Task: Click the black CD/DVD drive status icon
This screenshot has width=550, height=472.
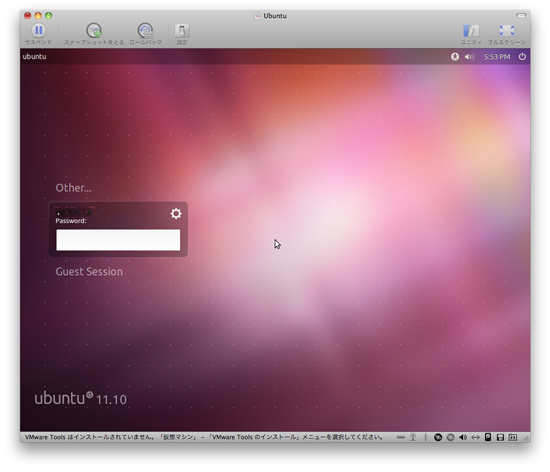Action: click(x=438, y=437)
